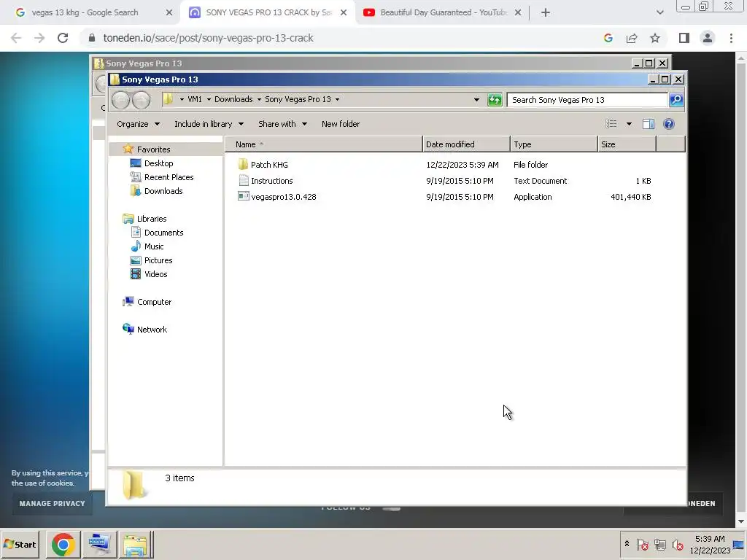Viewport: 747px width, 560px height.
Task: Click the search magnifier icon in Explorer
Action: tap(676, 99)
